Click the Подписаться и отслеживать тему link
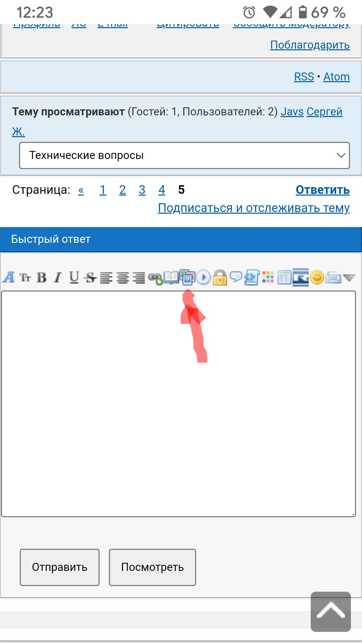Viewport: 362px width, 644px height. [x=254, y=208]
